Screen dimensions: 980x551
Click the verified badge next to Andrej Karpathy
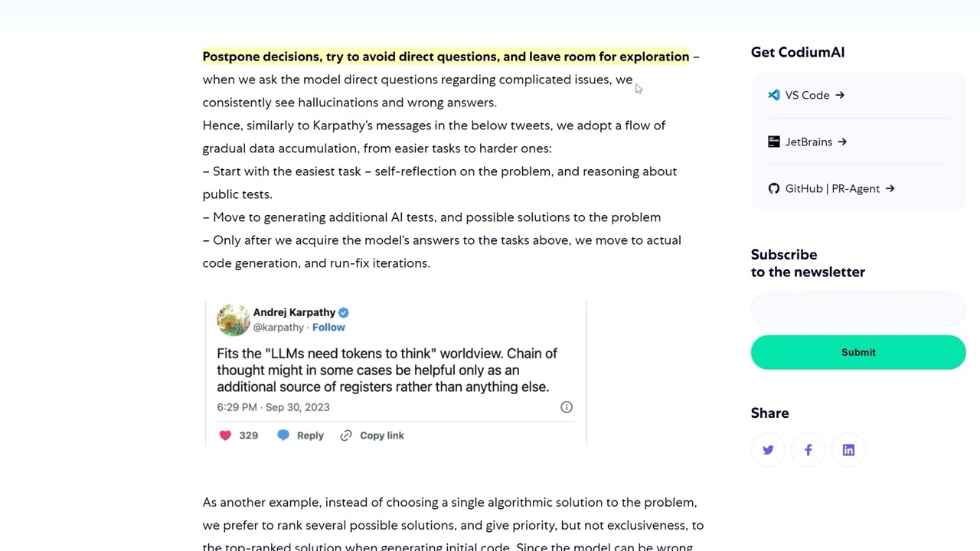click(343, 312)
